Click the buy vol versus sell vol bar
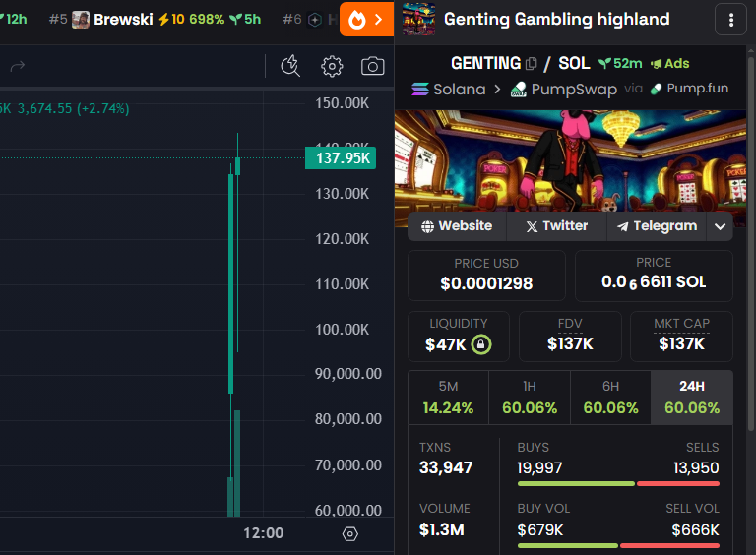Image resolution: width=756 pixels, height=555 pixels. click(x=618, y=546)
